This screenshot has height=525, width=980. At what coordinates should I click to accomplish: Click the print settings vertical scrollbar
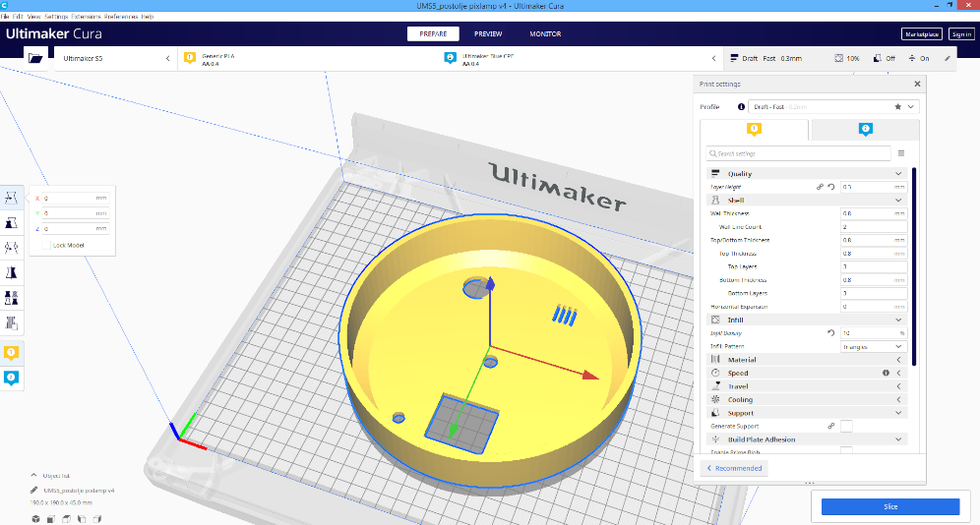[914, 266]
